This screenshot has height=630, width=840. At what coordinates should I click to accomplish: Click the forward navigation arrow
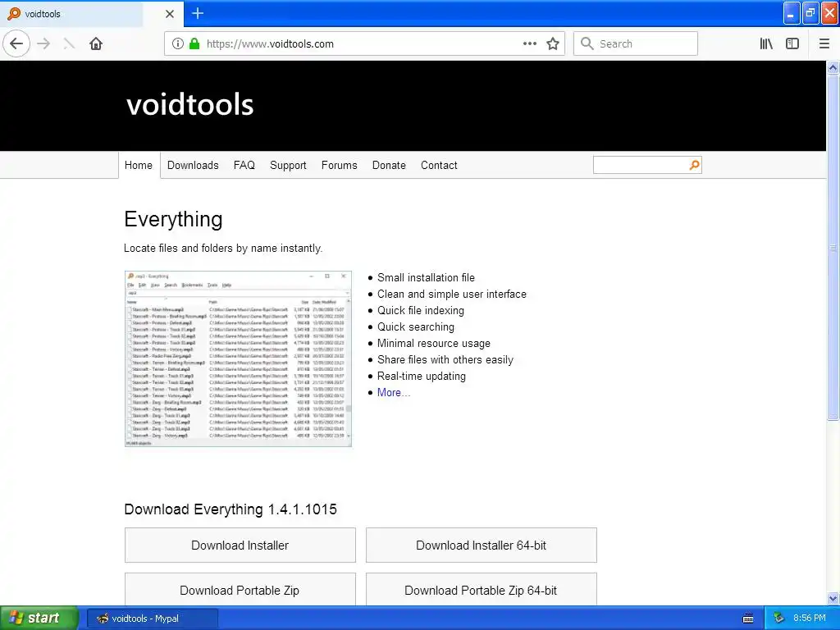[x=44, y=44]
